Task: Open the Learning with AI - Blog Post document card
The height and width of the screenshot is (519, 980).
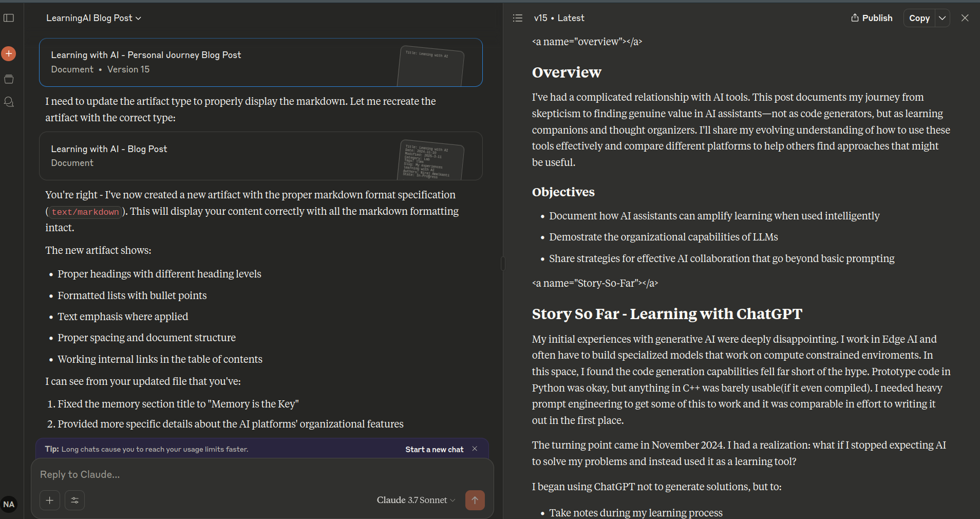Action: tap(261, 156)
